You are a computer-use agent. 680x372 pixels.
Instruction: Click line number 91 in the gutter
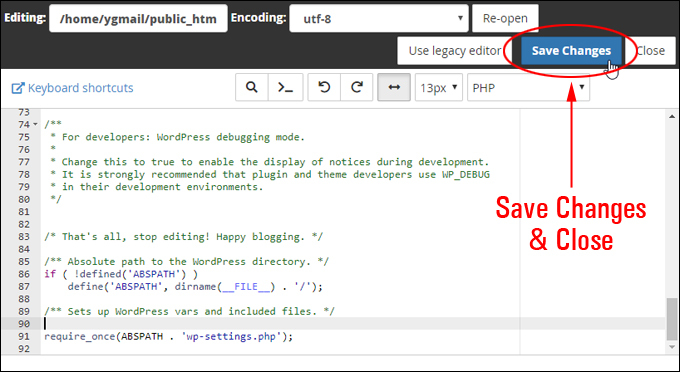[24, 336]
